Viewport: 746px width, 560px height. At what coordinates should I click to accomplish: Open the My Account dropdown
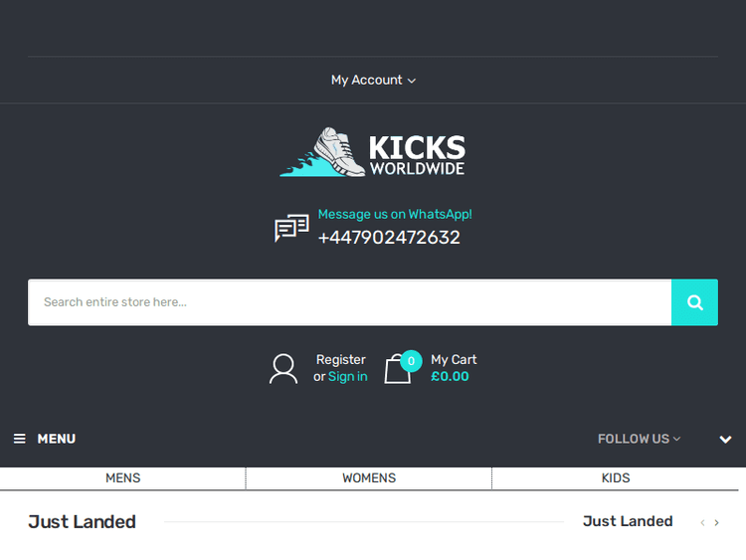(x=373, y=80)
